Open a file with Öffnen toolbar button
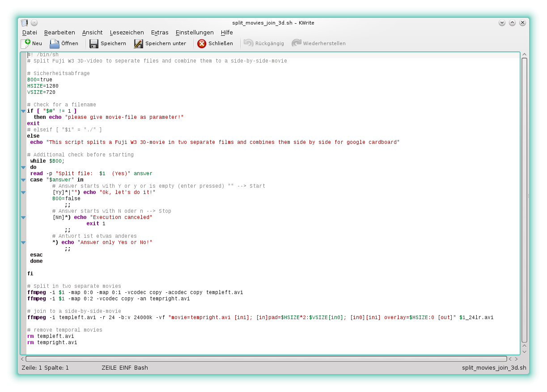Image resolution: width=547 pixels, height=392 pixels. tap(64, 43)
